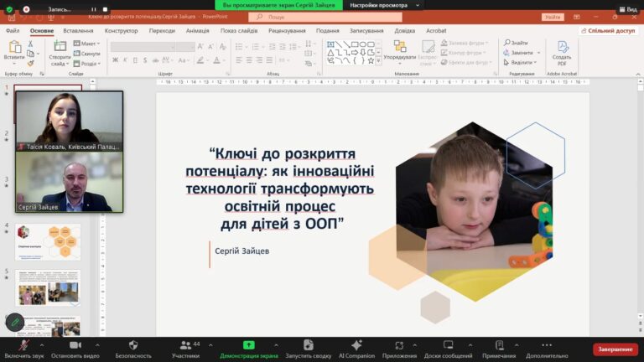644x362 pixels.
Task: Expand video options arrow beside Остановить видео
Action: click(x=98, y=344)
